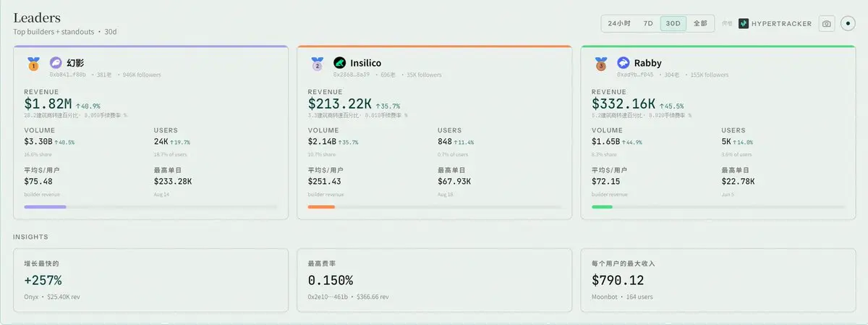The height and width of the screenshot is (325, 868).
Task: Click the $1.82M revenue figure
Action: pyautogui.click(x=48, y=104)
